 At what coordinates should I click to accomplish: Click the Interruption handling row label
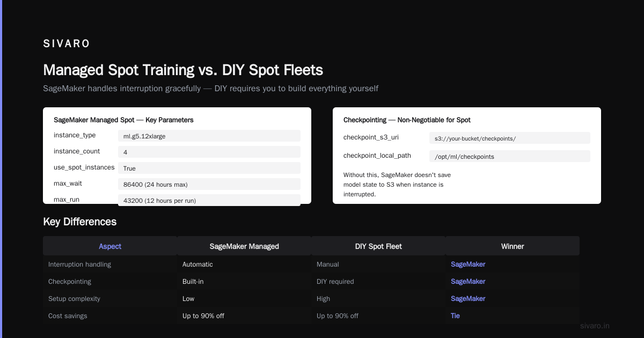(79, 264)
